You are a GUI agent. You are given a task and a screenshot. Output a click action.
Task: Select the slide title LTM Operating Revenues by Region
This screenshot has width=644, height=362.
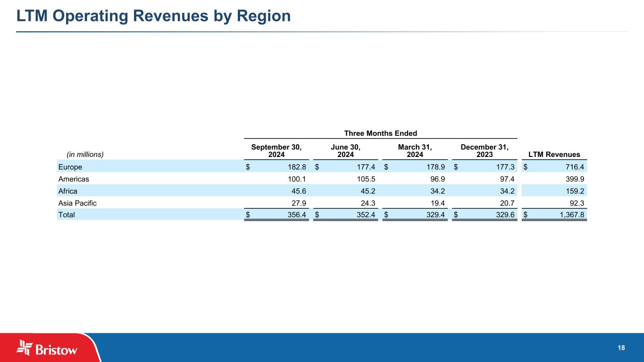(x=153, y=16)
